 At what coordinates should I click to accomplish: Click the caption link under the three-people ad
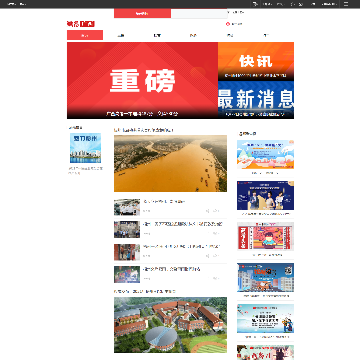point(265,214)
